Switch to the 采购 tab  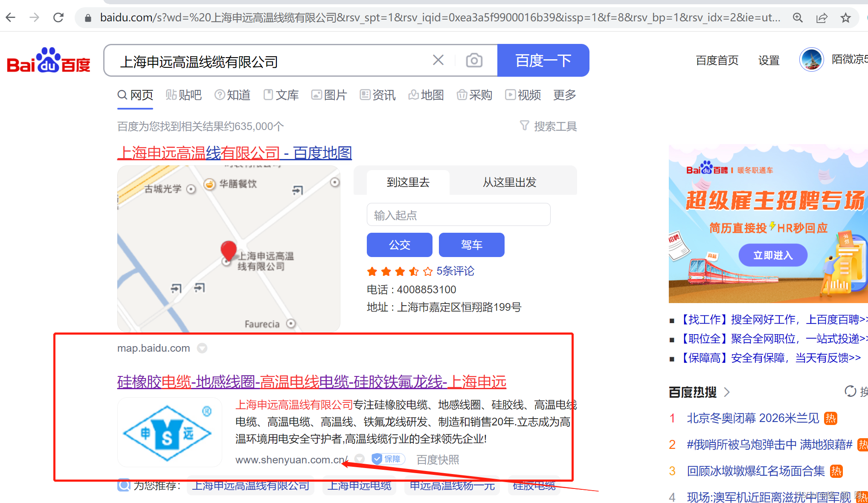point(474,95)
